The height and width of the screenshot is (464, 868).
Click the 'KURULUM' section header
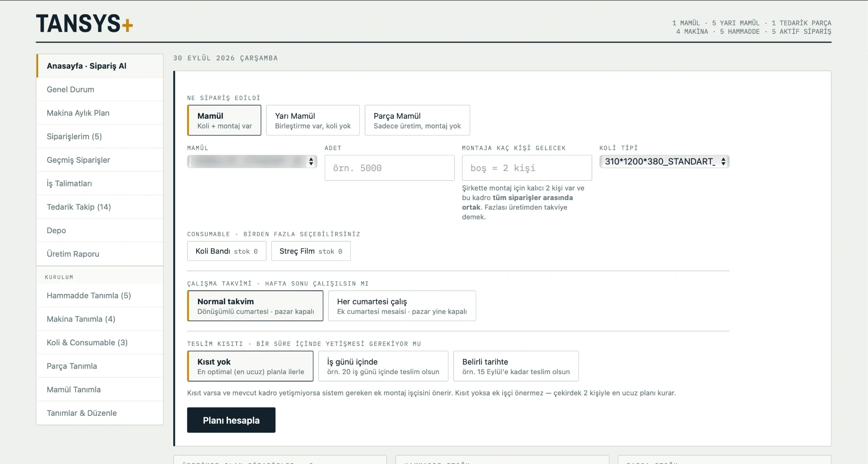click(x=59, y=277)
